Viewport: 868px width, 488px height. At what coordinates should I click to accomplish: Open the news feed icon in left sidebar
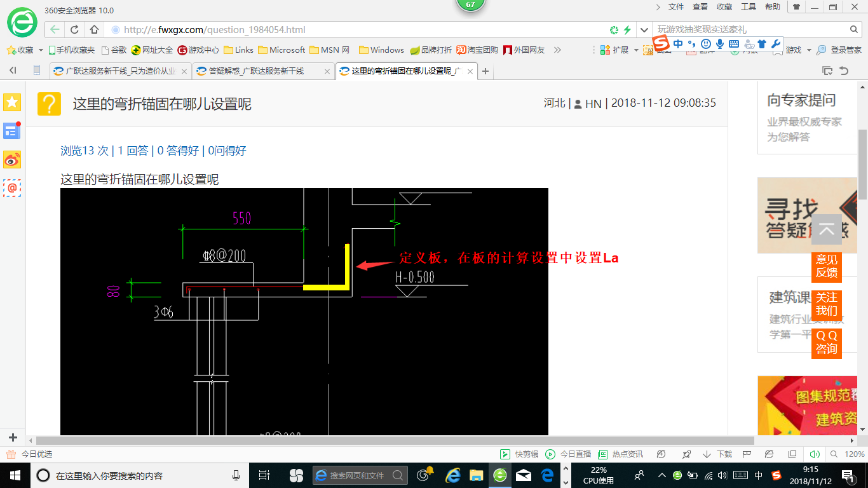[x=12, y=131]
